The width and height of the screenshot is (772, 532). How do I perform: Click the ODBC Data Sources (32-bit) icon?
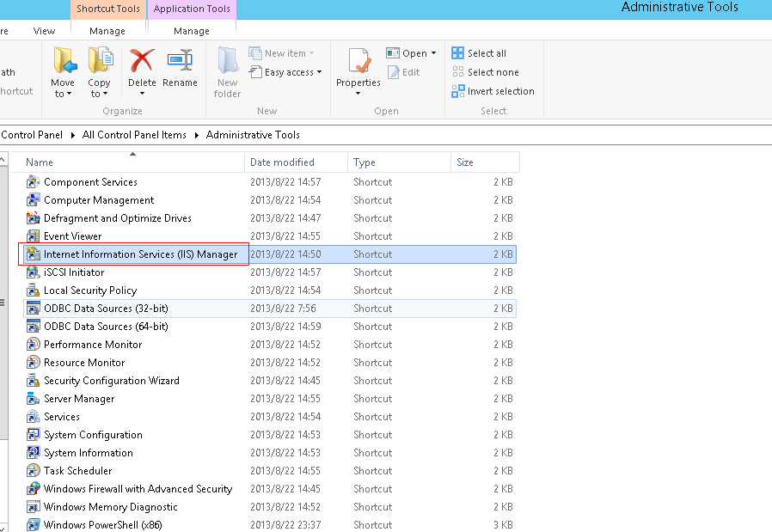(33, 309)
